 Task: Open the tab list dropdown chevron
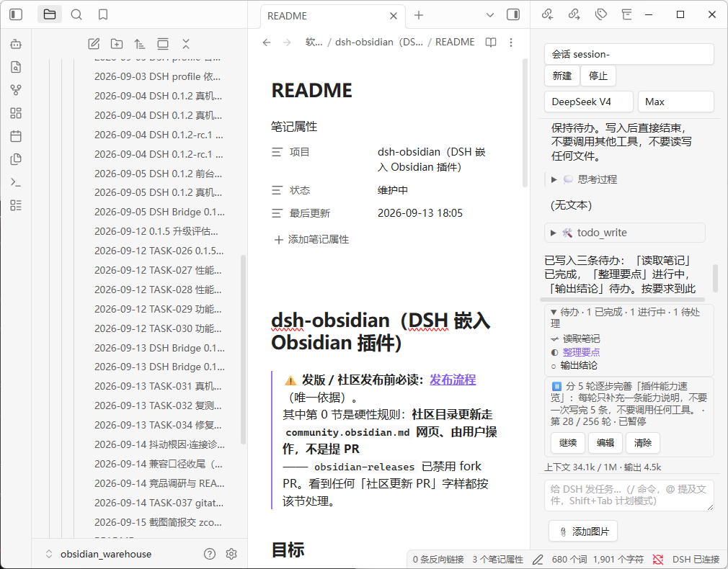pyautogui.click(x=490, y=15)
